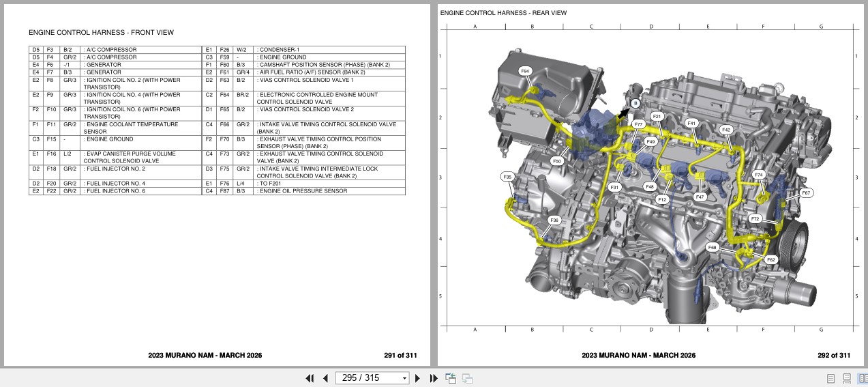
Task: Select the F21 connector label
Action: (x=657, y=117)
